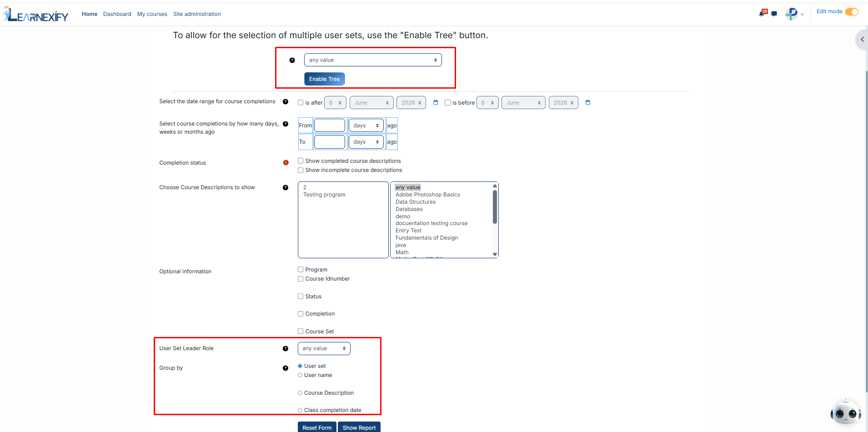Open the 'is after' month dropdown
Image resolution: width=868 pixels, height=432 pixels.
click(x=371, y=103)
